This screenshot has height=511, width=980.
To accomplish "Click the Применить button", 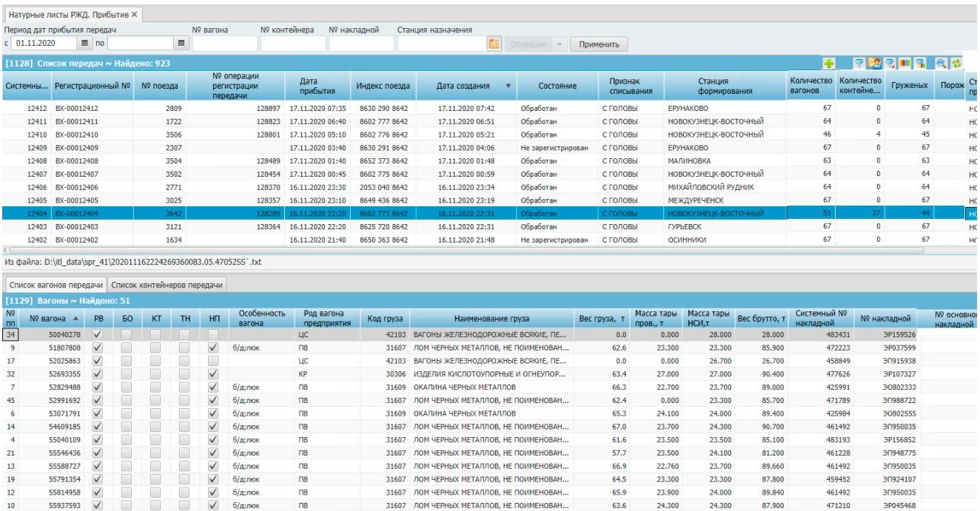I will [599, 44].
